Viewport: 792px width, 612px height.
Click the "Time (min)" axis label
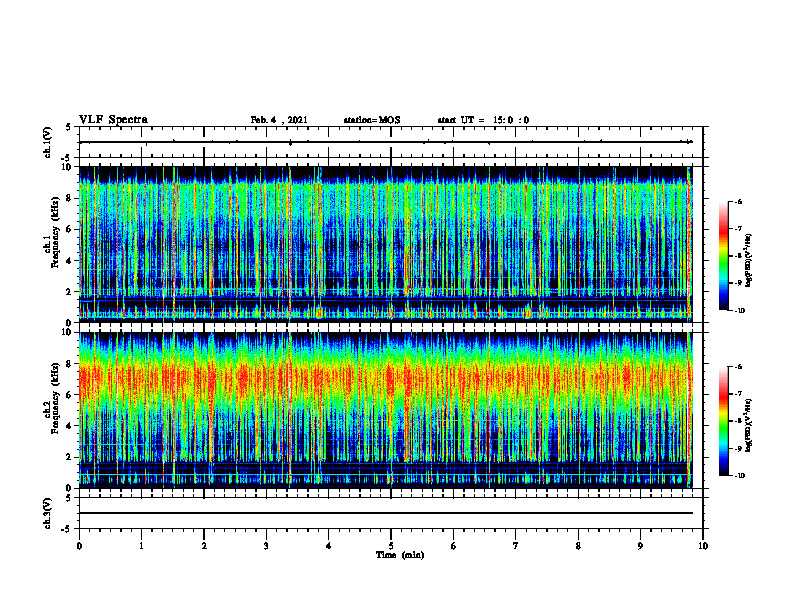point(400,555)
